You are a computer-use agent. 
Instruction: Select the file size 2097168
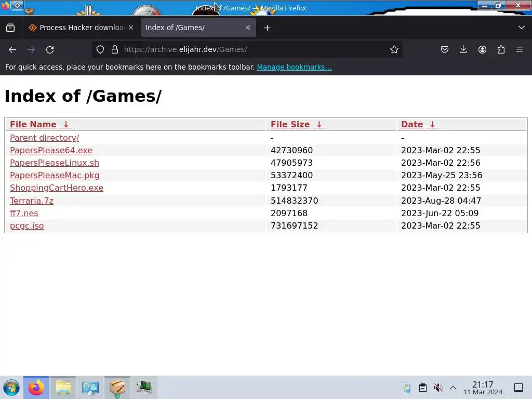coord(289,214)
